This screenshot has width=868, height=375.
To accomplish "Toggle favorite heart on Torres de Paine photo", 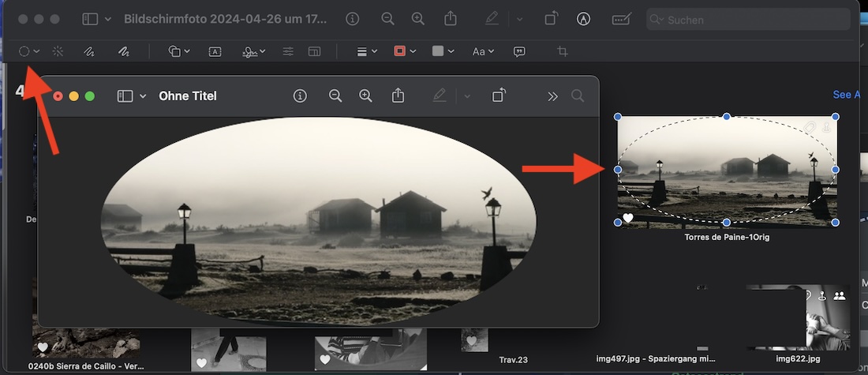I will [x=628, y=219].
